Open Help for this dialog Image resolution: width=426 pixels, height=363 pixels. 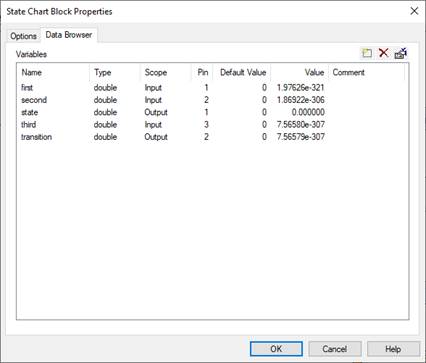coord(393,349)
